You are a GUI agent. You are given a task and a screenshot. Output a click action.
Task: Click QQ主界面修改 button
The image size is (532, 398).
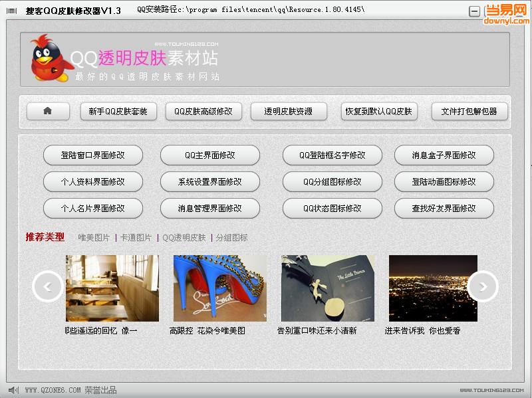pyautogui.click(x=210, y=155)
